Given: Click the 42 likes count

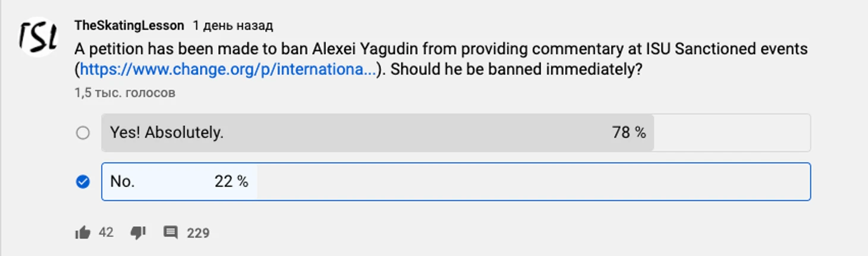Looking at the screenshot, I should 106,232.
